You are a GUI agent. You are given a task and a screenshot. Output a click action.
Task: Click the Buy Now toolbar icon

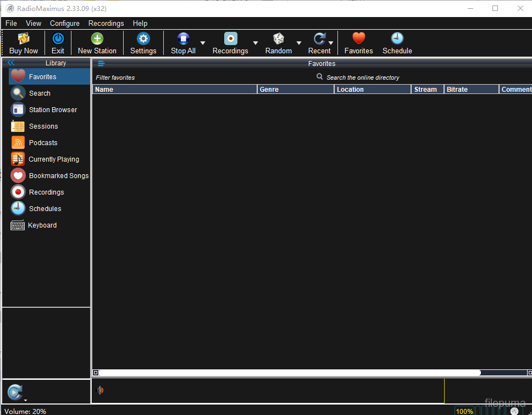point(24,39)
